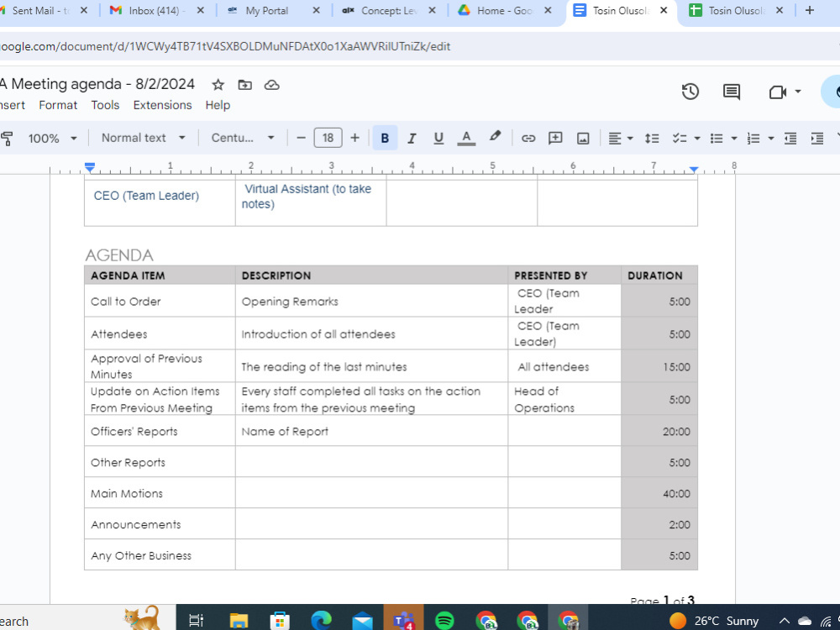Toggle underline formatting
This screenshot has height=630, width=840.
pyautogui.click(x=438, y=139)
